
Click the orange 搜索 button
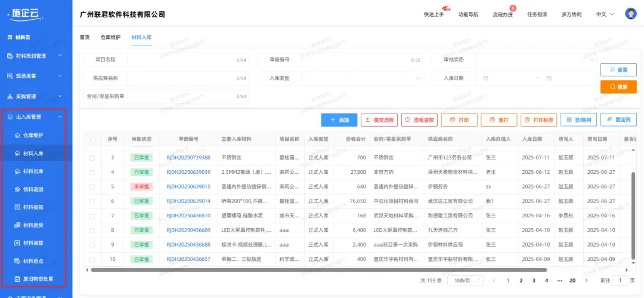[x=618, y=87]
